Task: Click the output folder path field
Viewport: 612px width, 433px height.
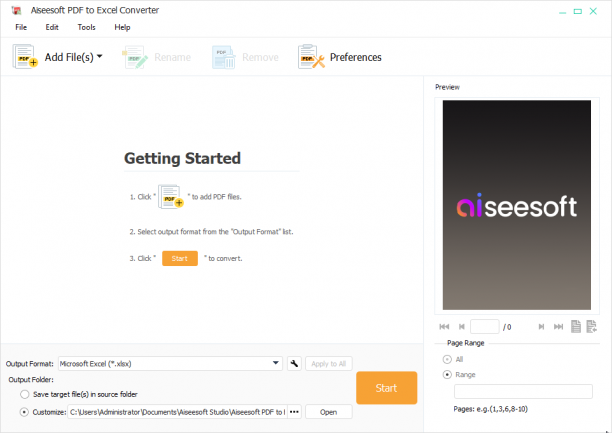Action: point(178,412)
